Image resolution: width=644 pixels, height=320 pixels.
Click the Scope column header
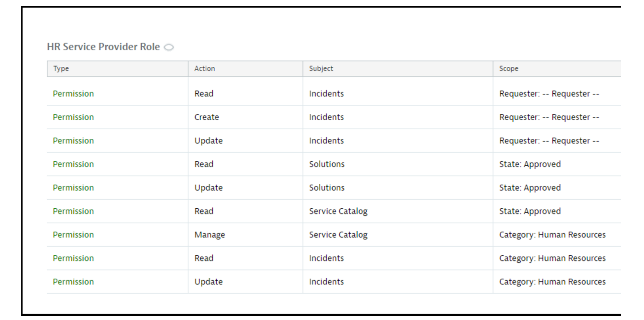coord(508,69)
